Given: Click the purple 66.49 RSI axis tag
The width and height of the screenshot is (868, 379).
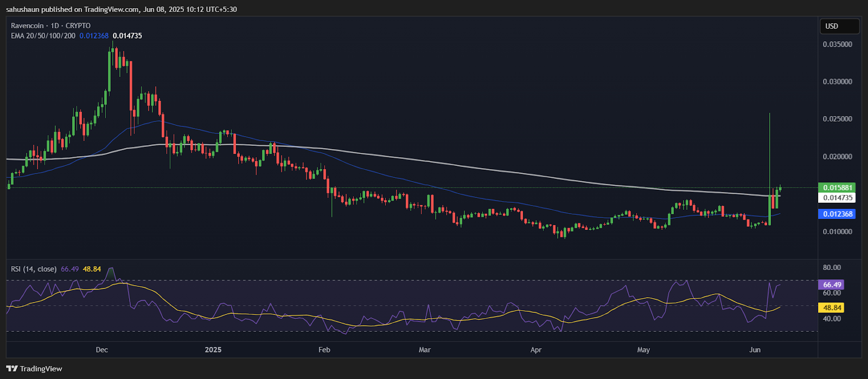Looking at the screenshot, I should tap(832, 285).
